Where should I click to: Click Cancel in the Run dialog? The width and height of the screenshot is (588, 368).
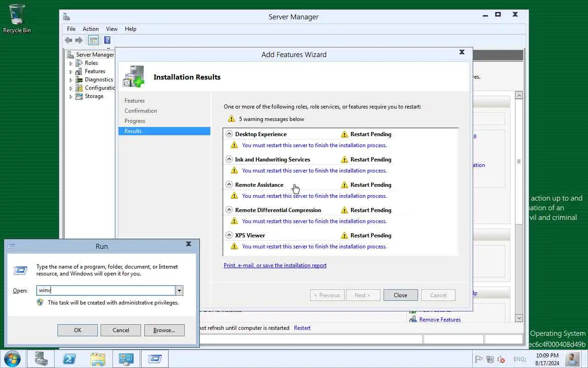(121, 330)
